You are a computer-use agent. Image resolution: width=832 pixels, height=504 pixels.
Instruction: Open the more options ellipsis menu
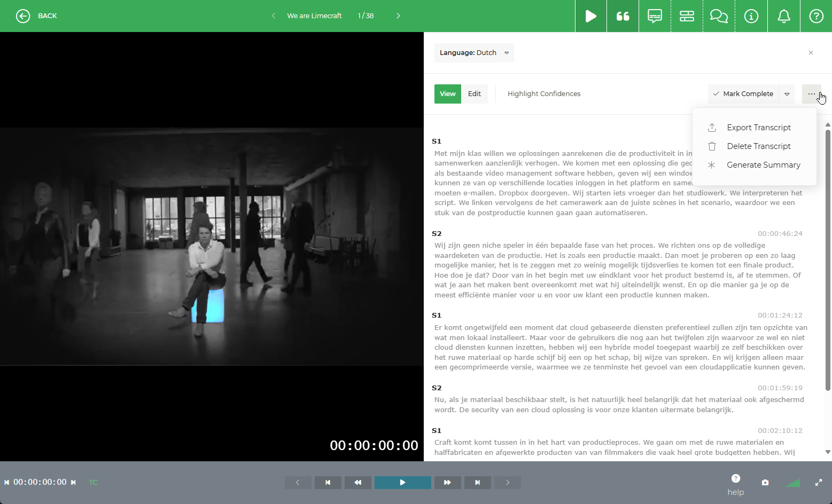(x=812, y=93)
